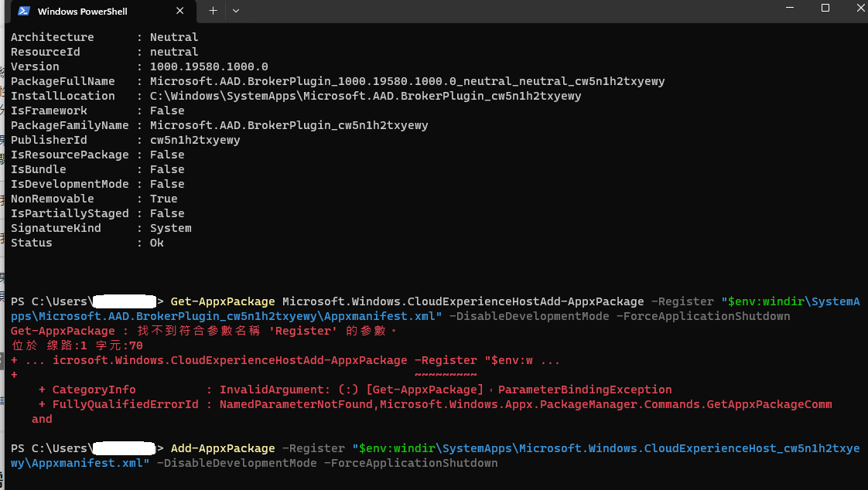The height and width of the screenshot is (490, 868).
Task: Open a new terminal tab
Action: (213, 11)
